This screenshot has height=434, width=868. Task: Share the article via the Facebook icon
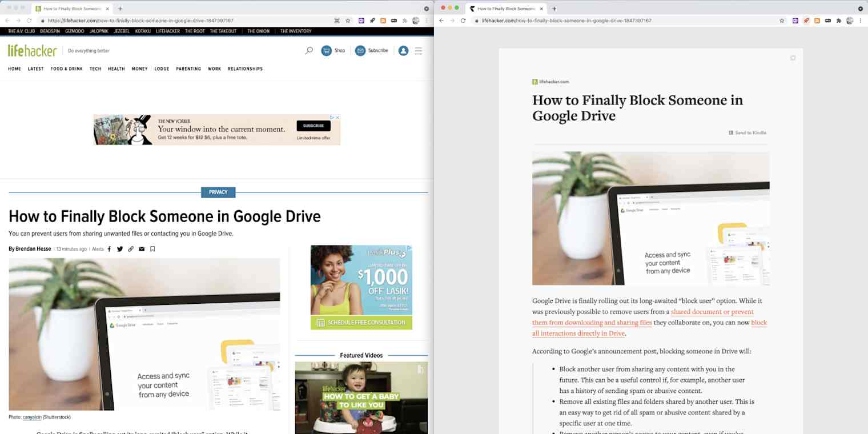coord(110,248)
